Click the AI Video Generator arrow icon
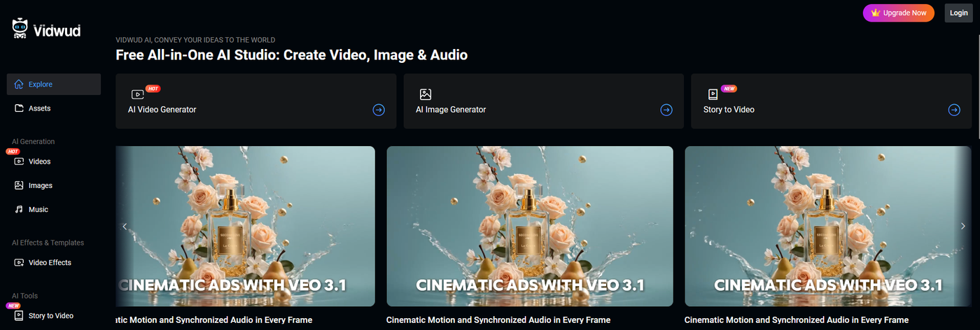This screenshot has width=980, height=330. click(x=379, y=110)
